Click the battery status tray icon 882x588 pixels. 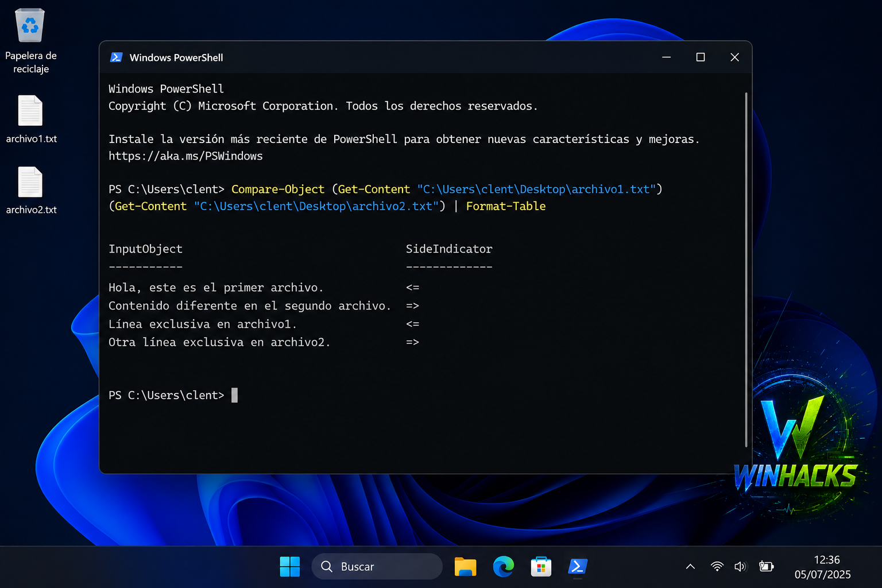[766, 567]
